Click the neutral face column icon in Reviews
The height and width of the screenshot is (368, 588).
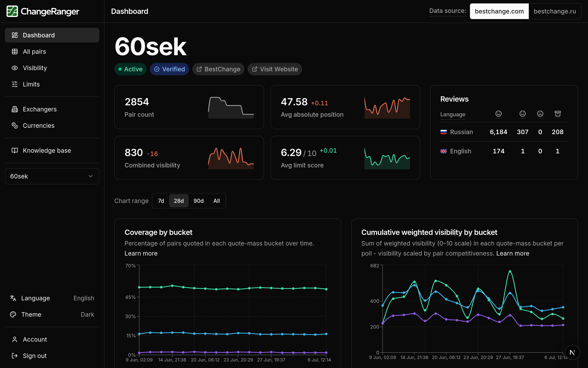(x=522, y=114)
